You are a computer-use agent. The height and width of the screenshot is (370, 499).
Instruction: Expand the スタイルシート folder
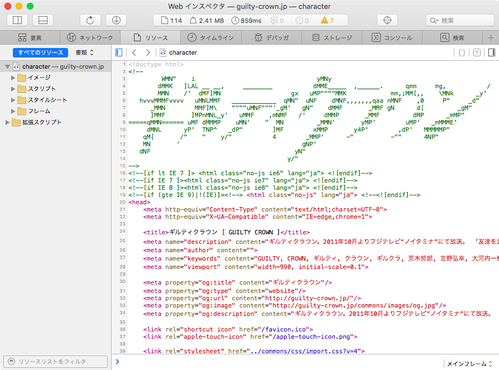tap(13, 100)
